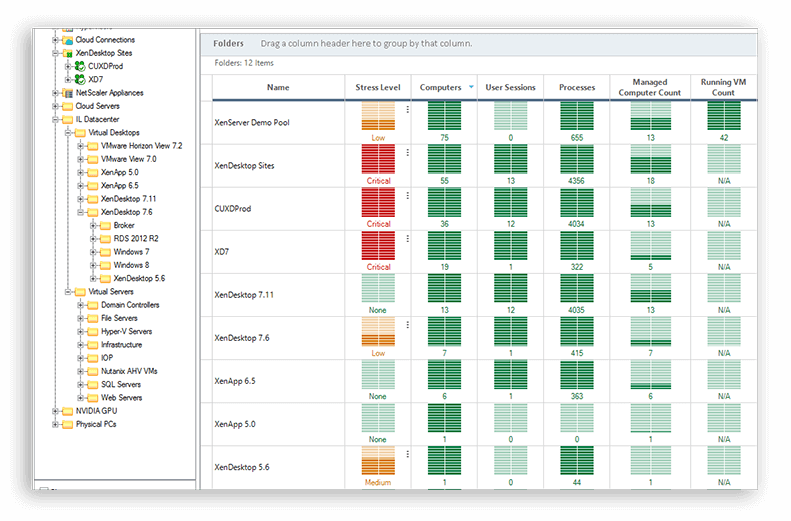
Task: Open stress details menu for XD7 row
Action: click(408, 238)
